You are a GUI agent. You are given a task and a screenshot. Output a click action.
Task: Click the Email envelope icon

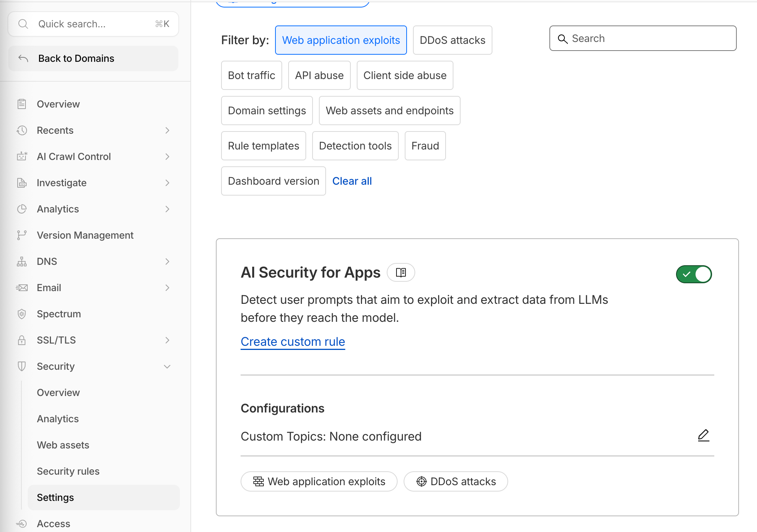coord(22,288)
